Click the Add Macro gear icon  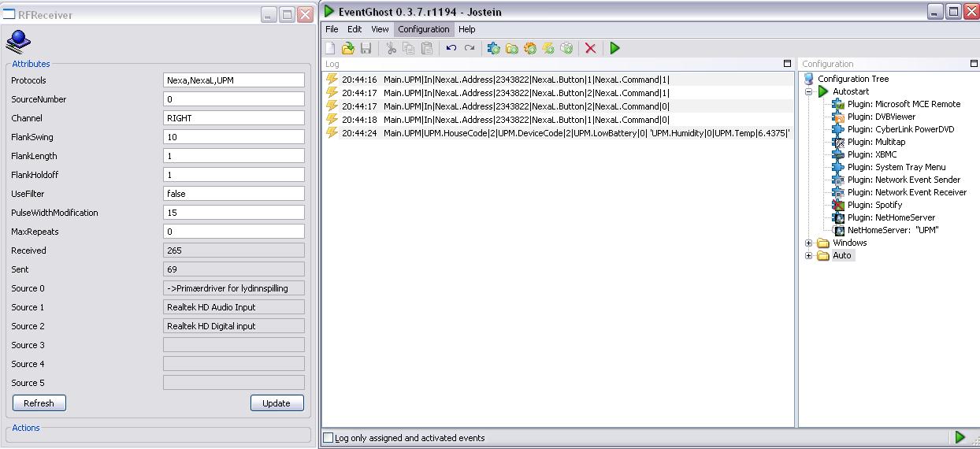530,48
